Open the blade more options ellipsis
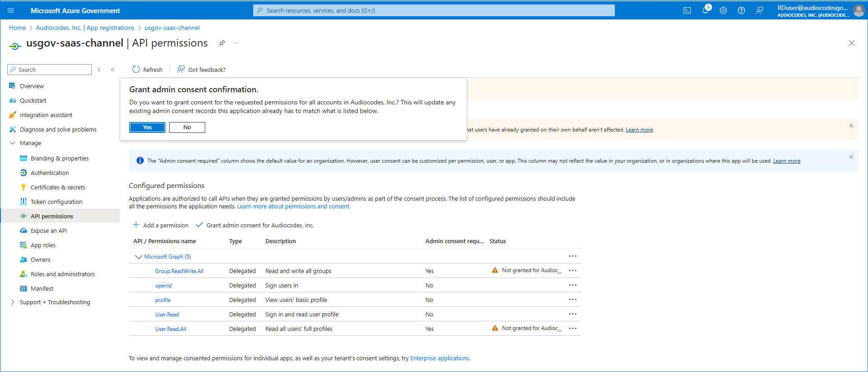The image size is (868, 372). pos(236,43)
